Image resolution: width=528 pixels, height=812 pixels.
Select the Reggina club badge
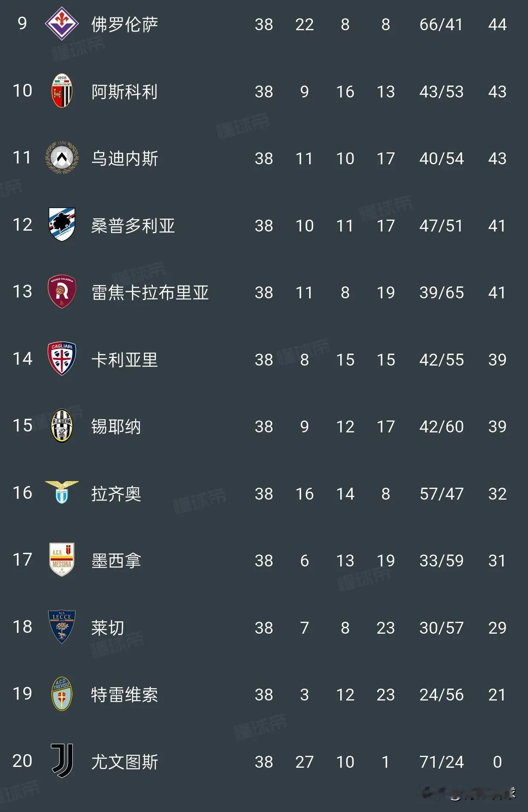point(62,292)
